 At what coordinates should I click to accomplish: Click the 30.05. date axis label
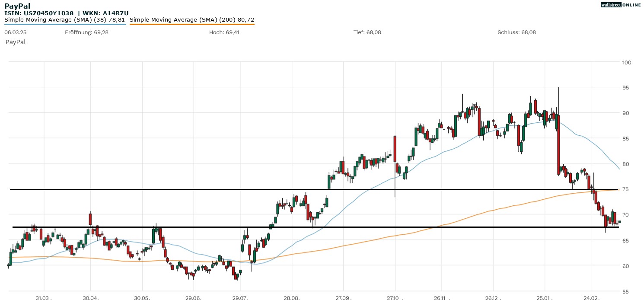[142, 298]
